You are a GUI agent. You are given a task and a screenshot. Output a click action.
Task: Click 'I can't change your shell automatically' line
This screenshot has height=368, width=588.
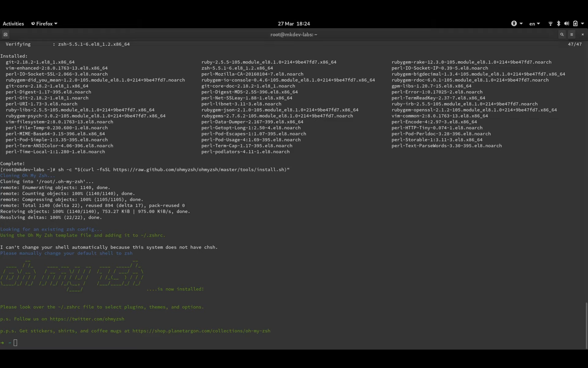pos(109,247)
